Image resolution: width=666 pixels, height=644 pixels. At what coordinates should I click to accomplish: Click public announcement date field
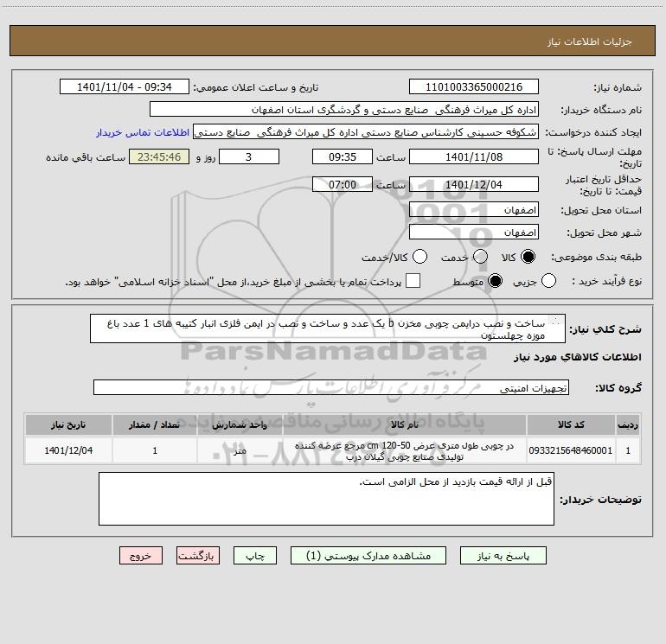[124, 87]
